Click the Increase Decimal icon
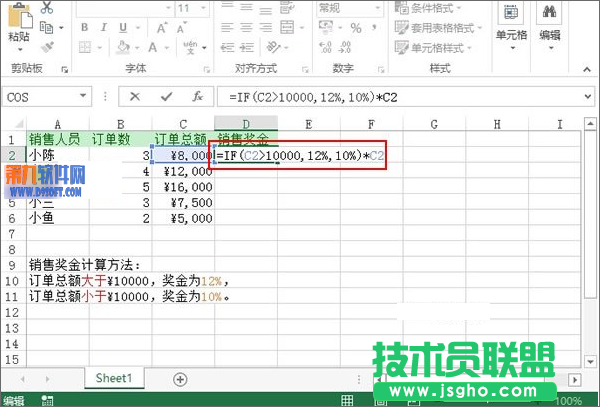Viewport: 600px width, 407px height. coord(326,47)
